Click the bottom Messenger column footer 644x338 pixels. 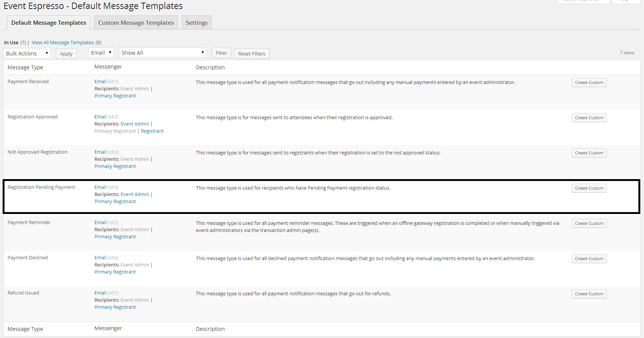point(108,328)
